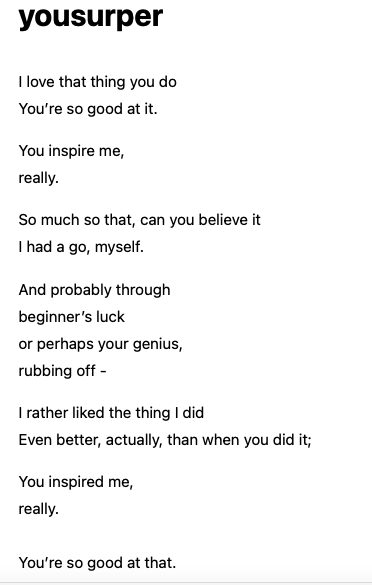Click the second 'really.' line near the bottom
Viewport: 372px width, 585px height.
pyautogui.click(x=39, y=509)
